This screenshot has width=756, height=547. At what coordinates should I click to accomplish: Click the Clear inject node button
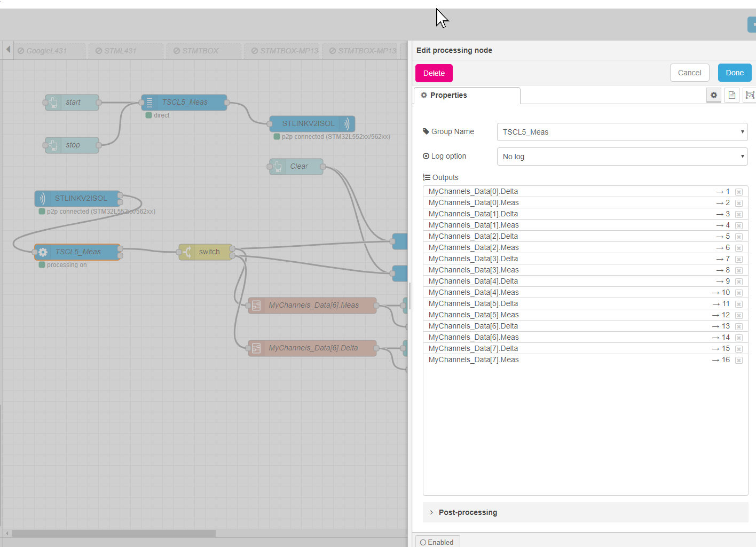[x=275, y=166]
